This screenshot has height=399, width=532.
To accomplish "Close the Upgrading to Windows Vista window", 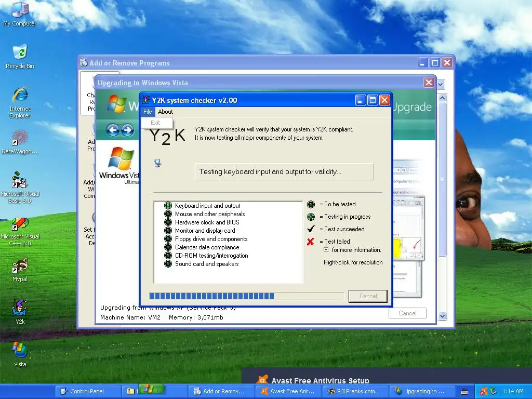I will [x=429, y=83].
